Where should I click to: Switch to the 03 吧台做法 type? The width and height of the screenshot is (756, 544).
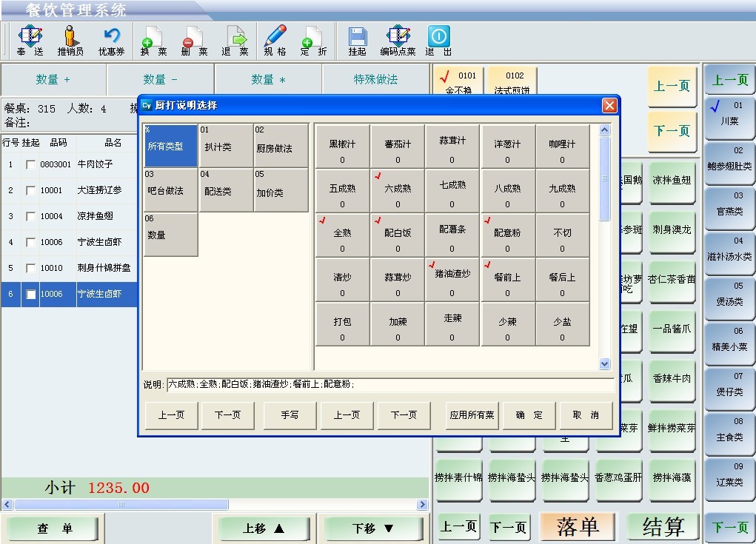point(171,190)
